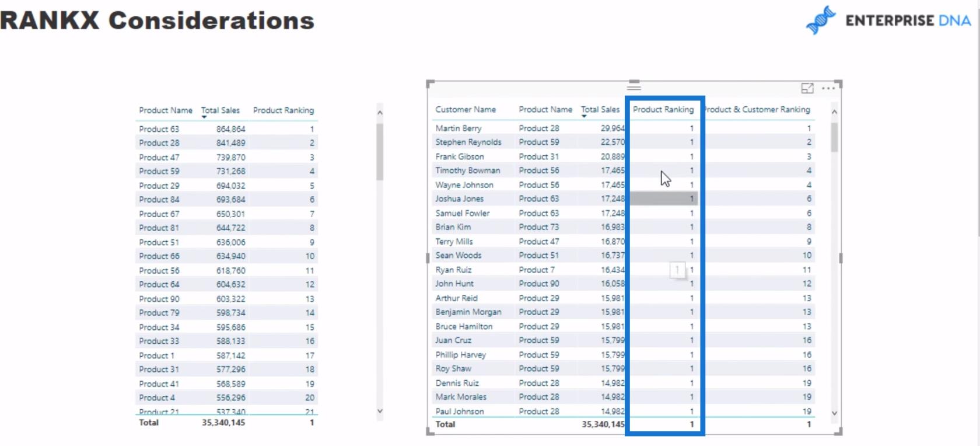
Task: Select customer Wayne Johnson
Action: 464,185
